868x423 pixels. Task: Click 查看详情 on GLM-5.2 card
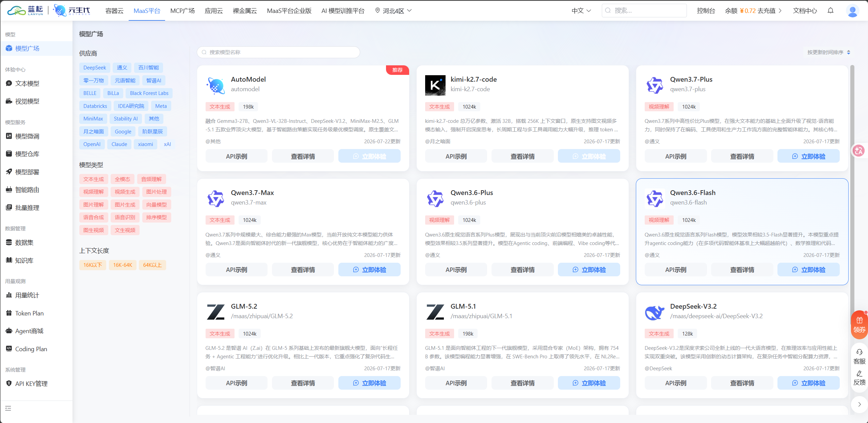click(x=303, y=383)
